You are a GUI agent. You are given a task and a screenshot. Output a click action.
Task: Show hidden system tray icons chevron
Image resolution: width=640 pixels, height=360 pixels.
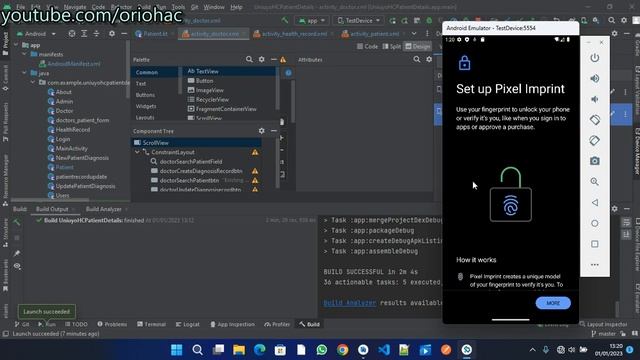click(532, 350)
